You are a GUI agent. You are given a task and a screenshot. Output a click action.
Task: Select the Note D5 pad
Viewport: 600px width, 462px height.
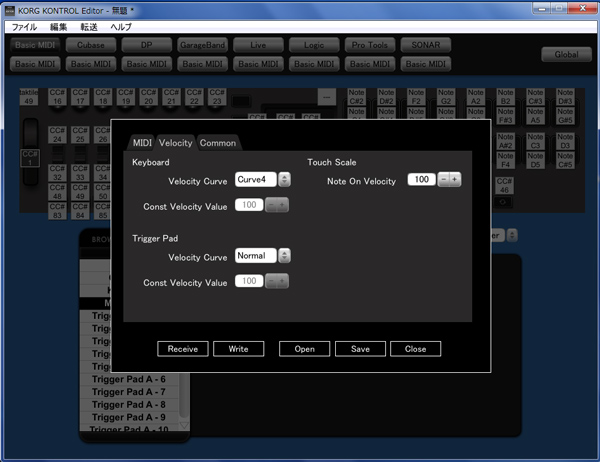[535, 160]
